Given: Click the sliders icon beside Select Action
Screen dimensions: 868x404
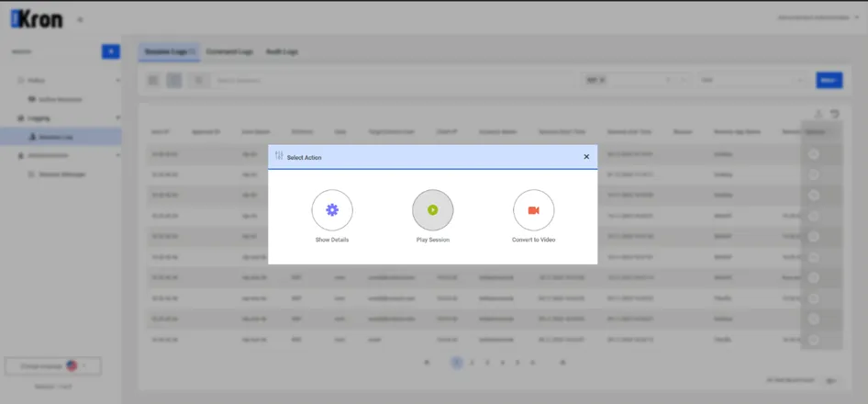Looking at the screenshot, I should tap(279, 156).
